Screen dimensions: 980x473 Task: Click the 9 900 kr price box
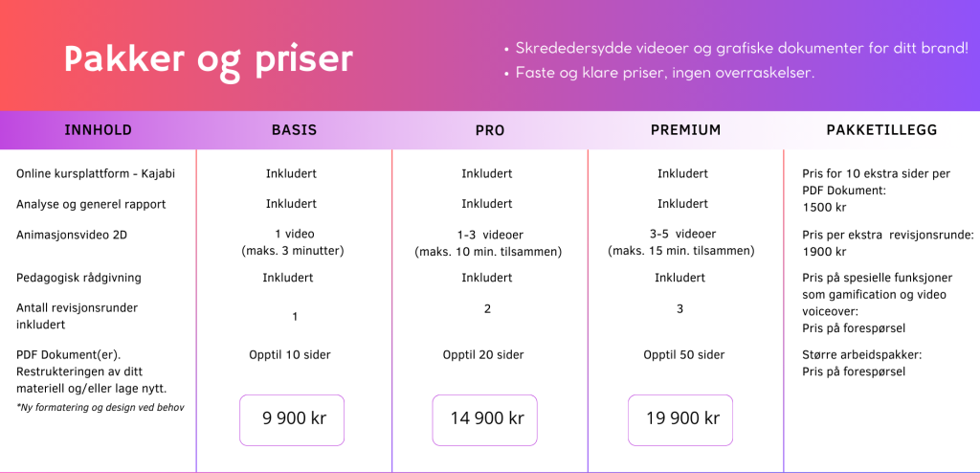tap(292, 419)
